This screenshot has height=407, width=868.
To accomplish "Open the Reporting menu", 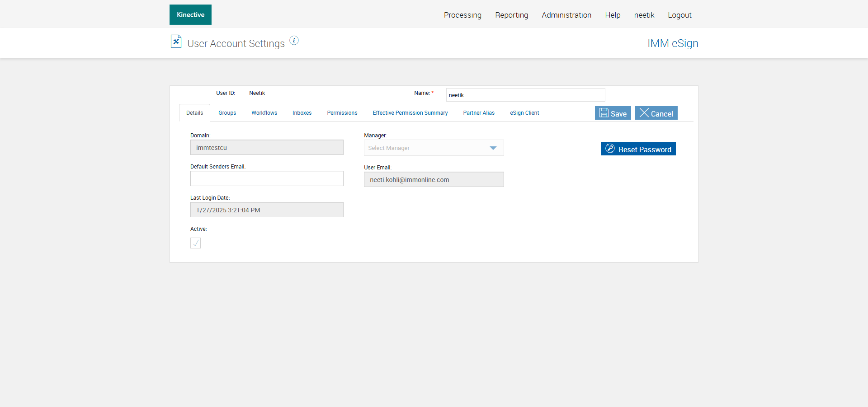I will 511,15.
